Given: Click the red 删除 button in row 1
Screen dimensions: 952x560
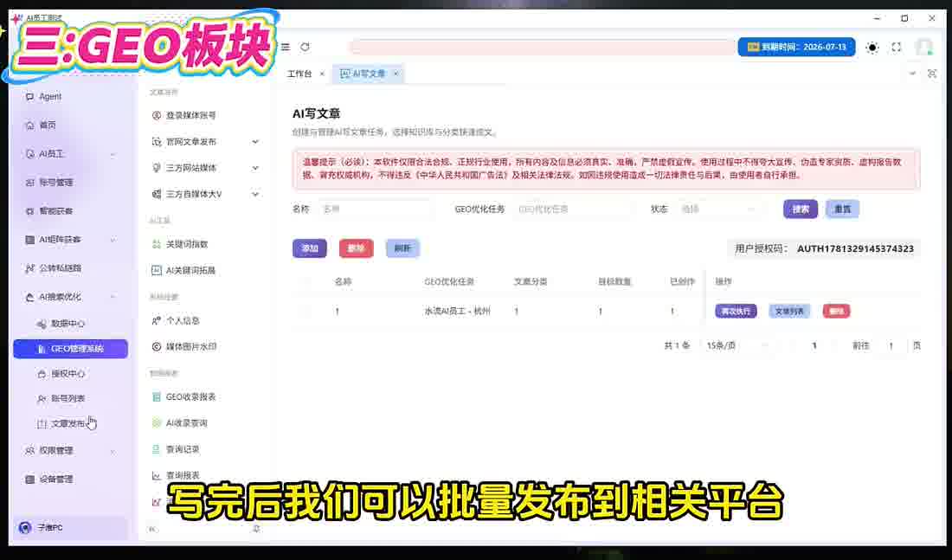Looking at the screenshot, I should (837, 311).
